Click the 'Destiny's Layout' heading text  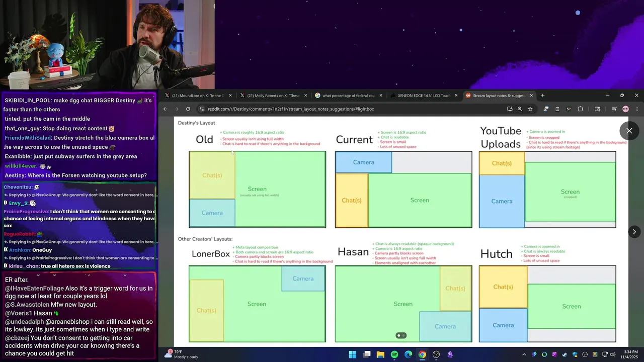pyautogui.click(x=196, y=123)
